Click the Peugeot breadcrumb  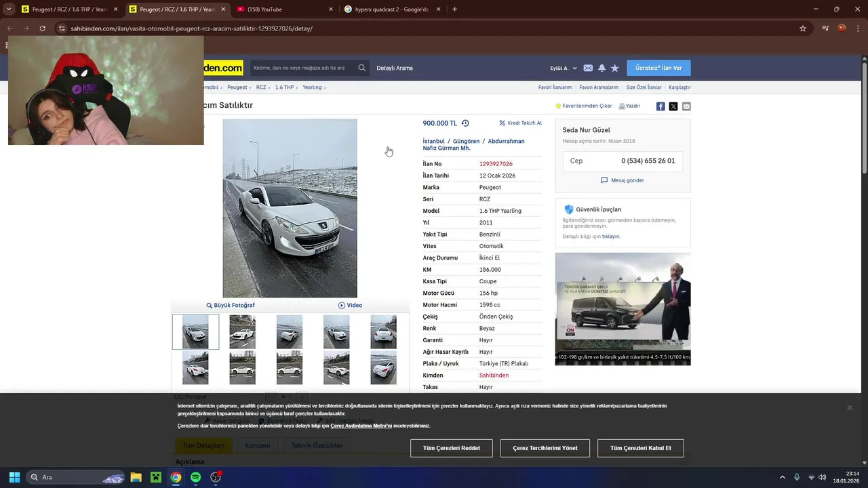point(237,87)
